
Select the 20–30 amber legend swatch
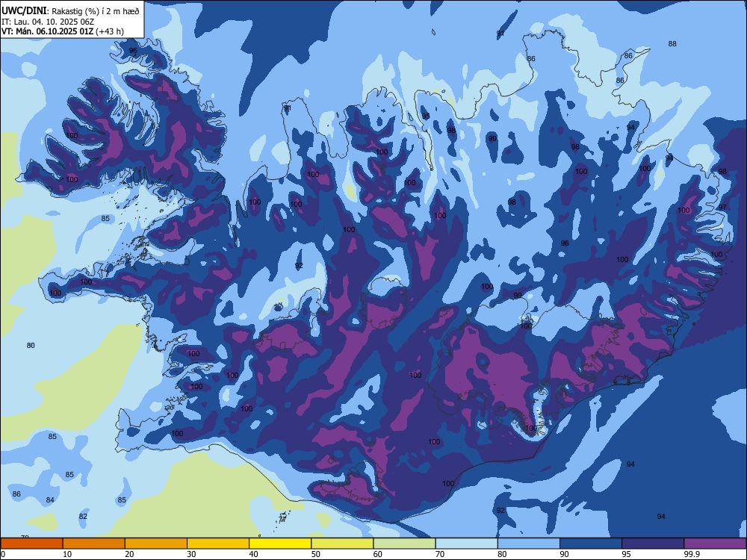point(156,544)
